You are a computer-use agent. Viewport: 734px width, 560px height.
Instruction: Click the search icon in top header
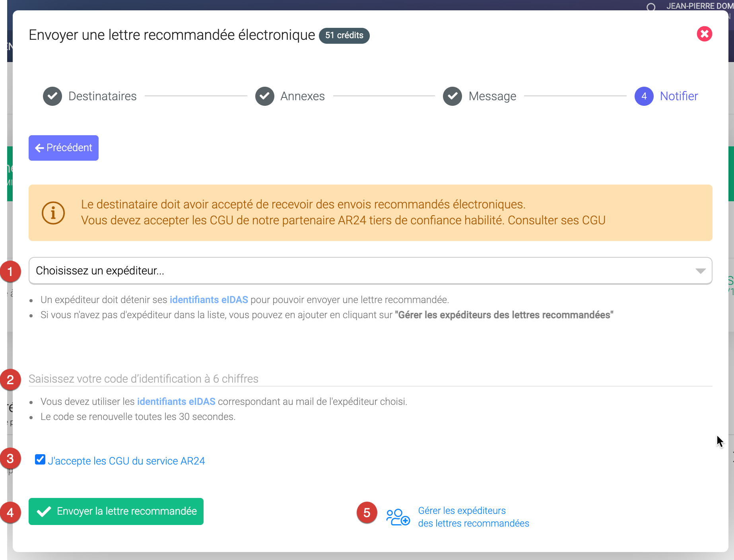click(x=651, y=7)
